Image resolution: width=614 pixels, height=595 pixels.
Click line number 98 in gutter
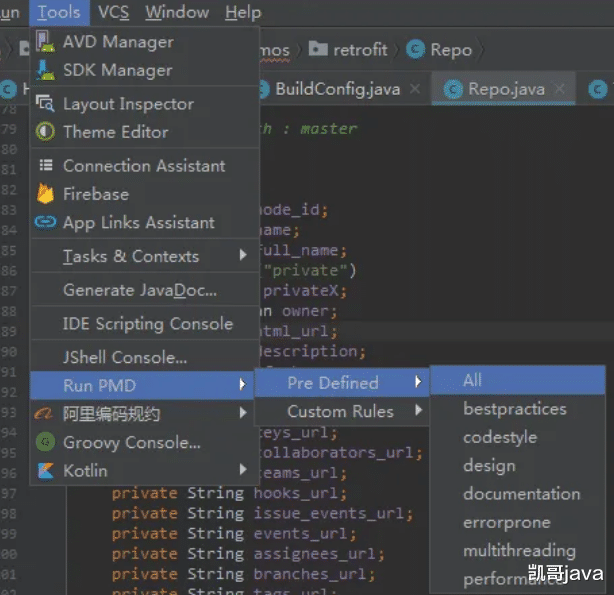coord(8,514)
